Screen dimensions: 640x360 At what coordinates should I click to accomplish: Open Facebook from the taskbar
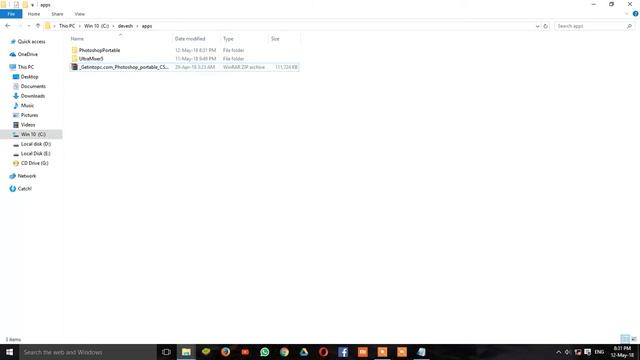click(x=343, y=352)
